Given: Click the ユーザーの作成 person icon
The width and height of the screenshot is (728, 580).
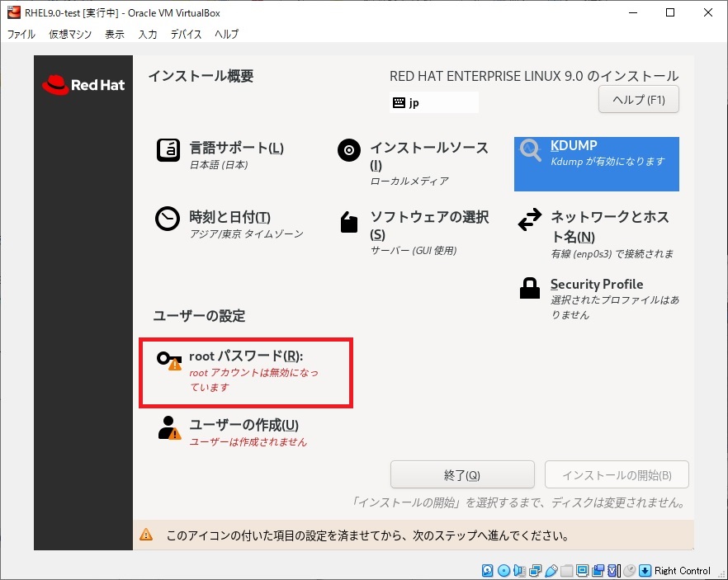Looking at the screenshot, I should point(169,428).
